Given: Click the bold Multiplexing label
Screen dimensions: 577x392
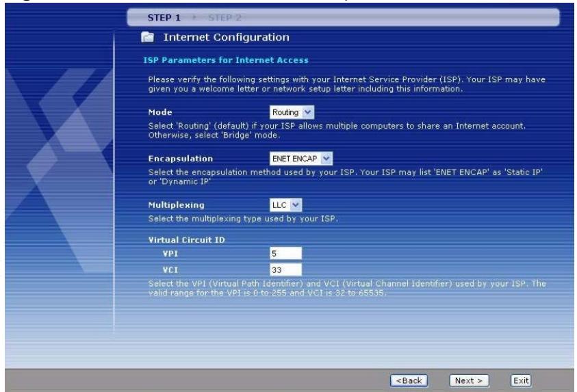Looking at the screenshot, I should (x=176, y=204).
